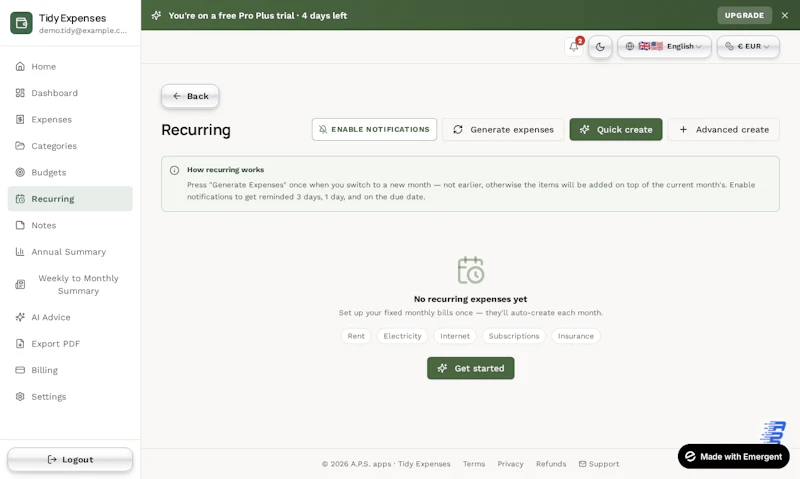Open Categories in the sidebar
Image resolution: width=800 pixels, height=479 pixels.
pos(70,146)
